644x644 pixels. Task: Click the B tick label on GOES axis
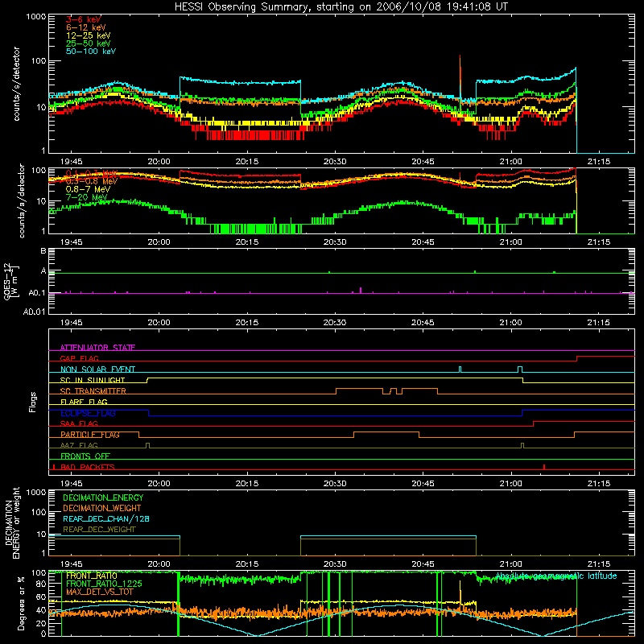(43, 251)
